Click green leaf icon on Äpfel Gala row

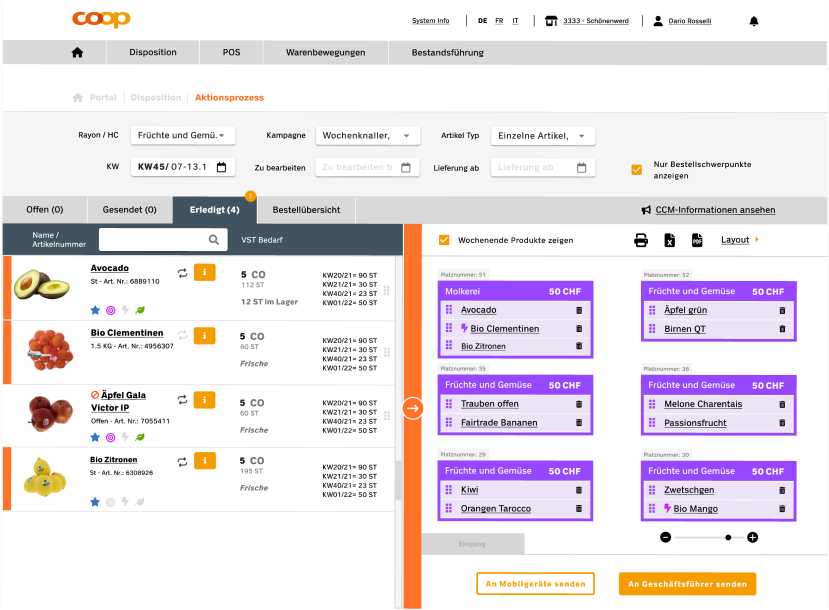pyautogui.click(x=140, y=437)
